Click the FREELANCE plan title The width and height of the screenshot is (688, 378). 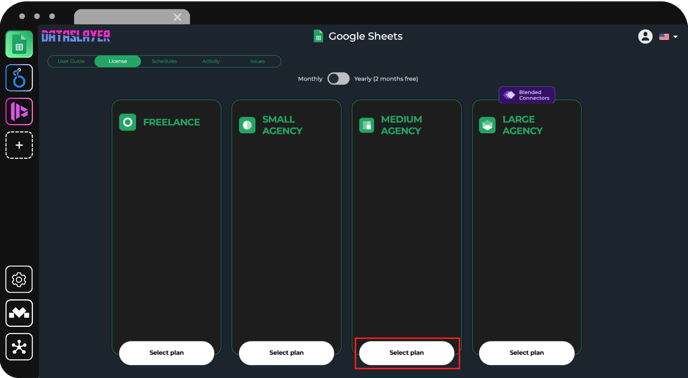[172, 122]
